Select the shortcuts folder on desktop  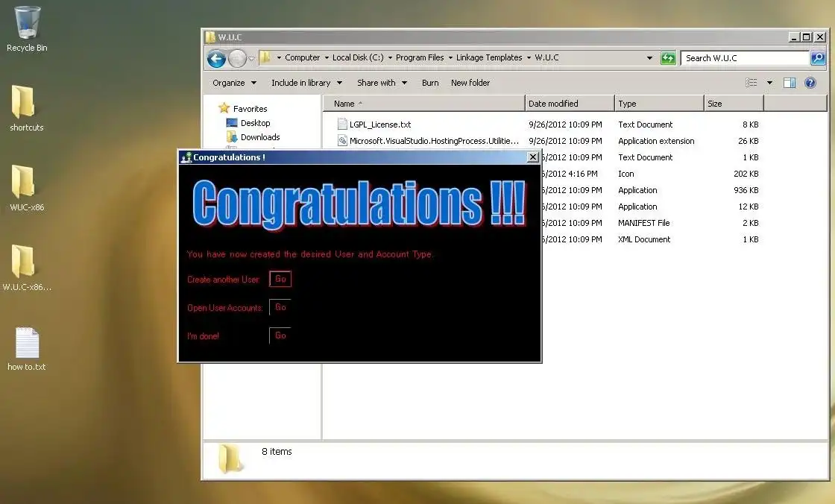23,101
